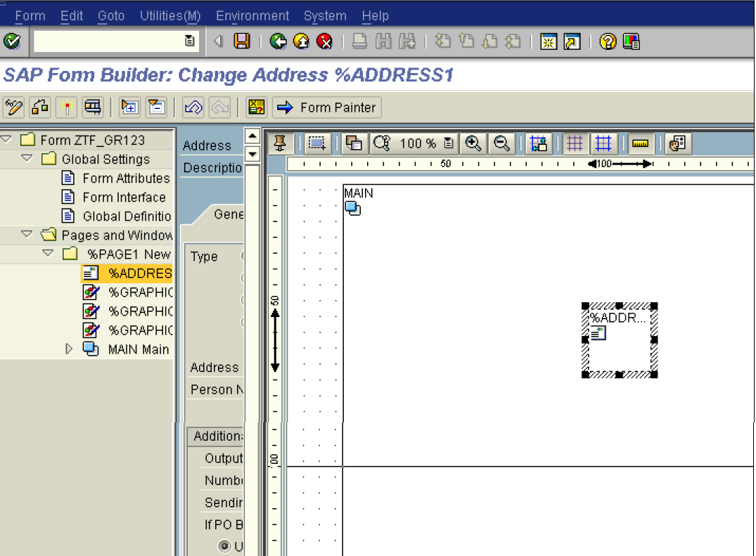This screenshot has width=756, height=556.
Task: Activate the form with the wand icon
Action: coord(67,107)
